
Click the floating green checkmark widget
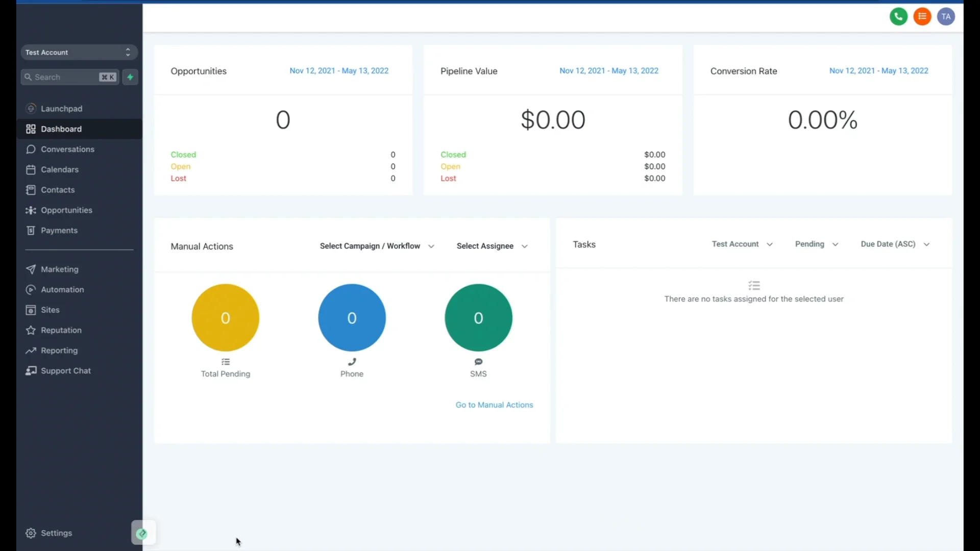[142, 534]
